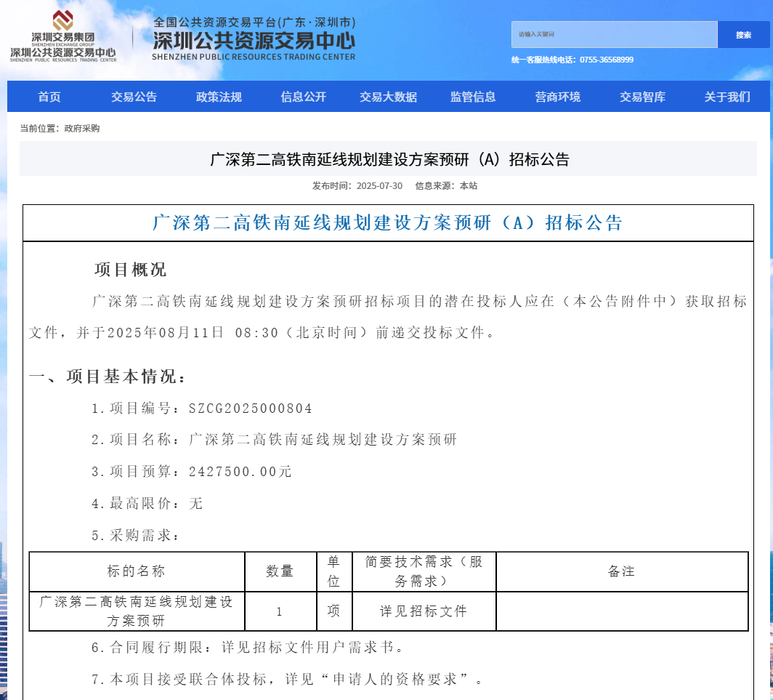Viewport: 773px width, 700px height.
Task: Open the 交易公告 navigation menu
Action: (x=134, y=97)
